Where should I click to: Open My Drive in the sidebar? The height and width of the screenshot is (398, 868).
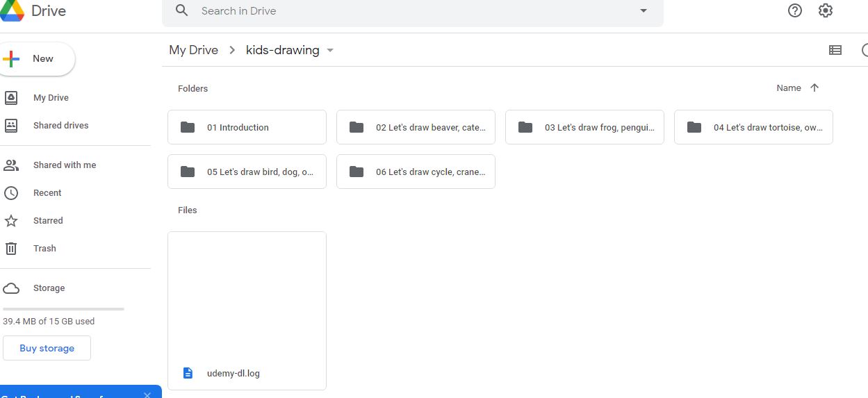[x=51, y=98]
